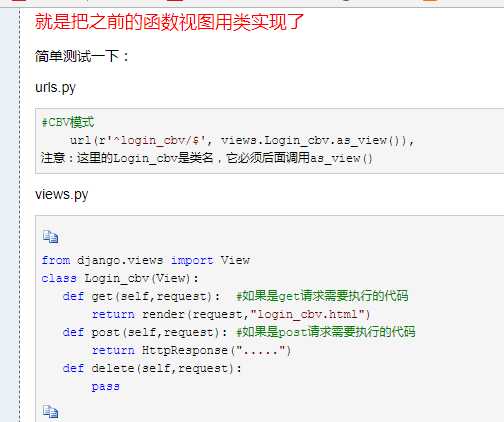Click the 'views.py' label

coord(62,194)
